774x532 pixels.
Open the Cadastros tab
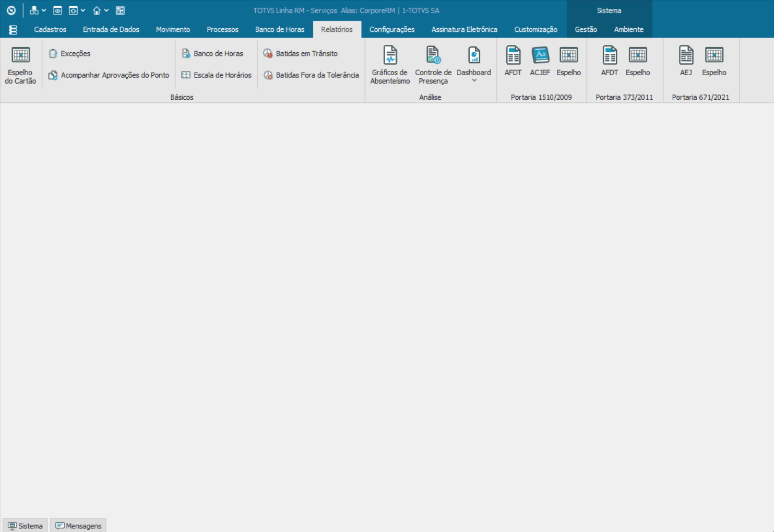point(50,30)
